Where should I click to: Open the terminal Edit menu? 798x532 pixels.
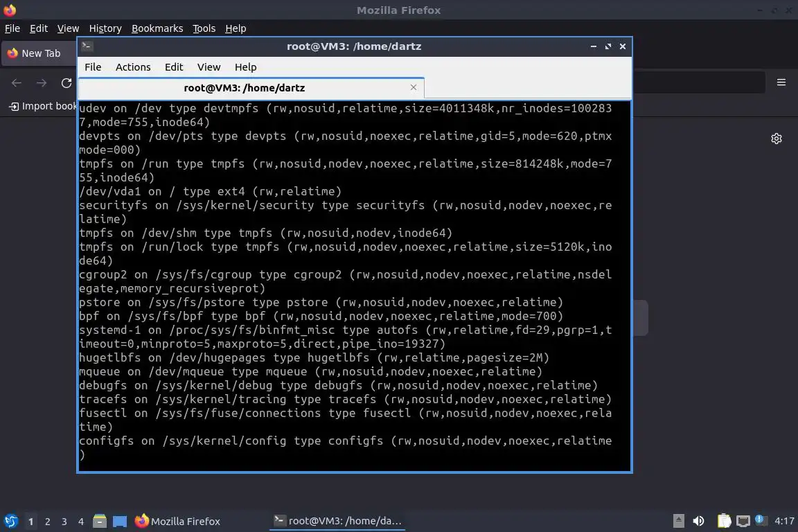pos(174,67)
